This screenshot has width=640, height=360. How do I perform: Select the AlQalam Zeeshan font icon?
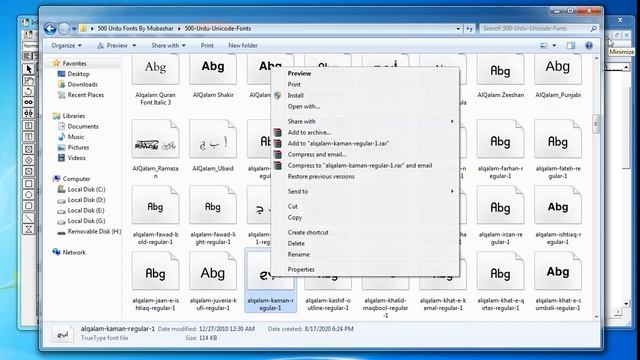pyautogui.click(x=500, y=69)
